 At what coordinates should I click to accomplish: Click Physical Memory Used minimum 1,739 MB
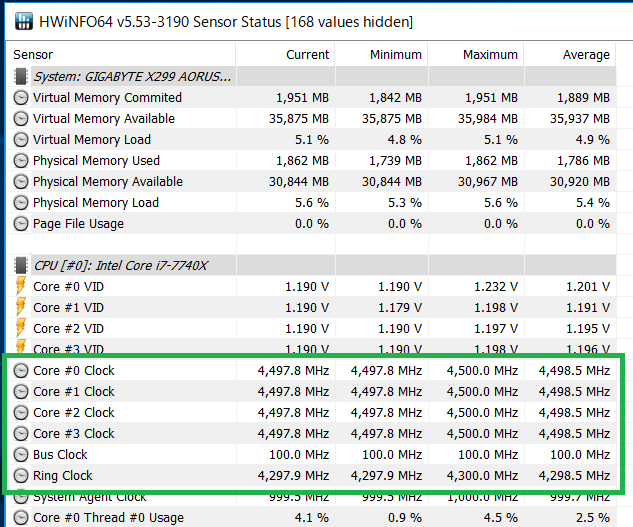pyautogui.click(x=395, y=160)
